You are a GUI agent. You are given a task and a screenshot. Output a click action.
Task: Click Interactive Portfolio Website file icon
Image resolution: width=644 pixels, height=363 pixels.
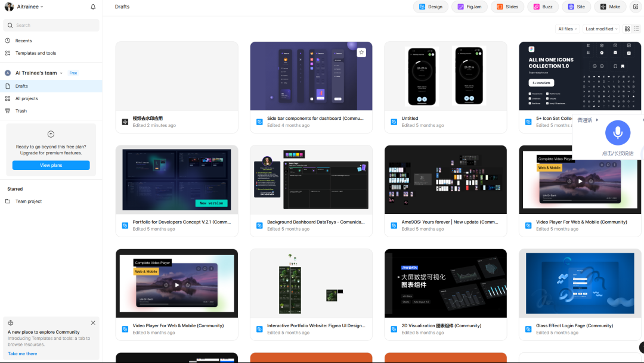[x=259, y=329]
